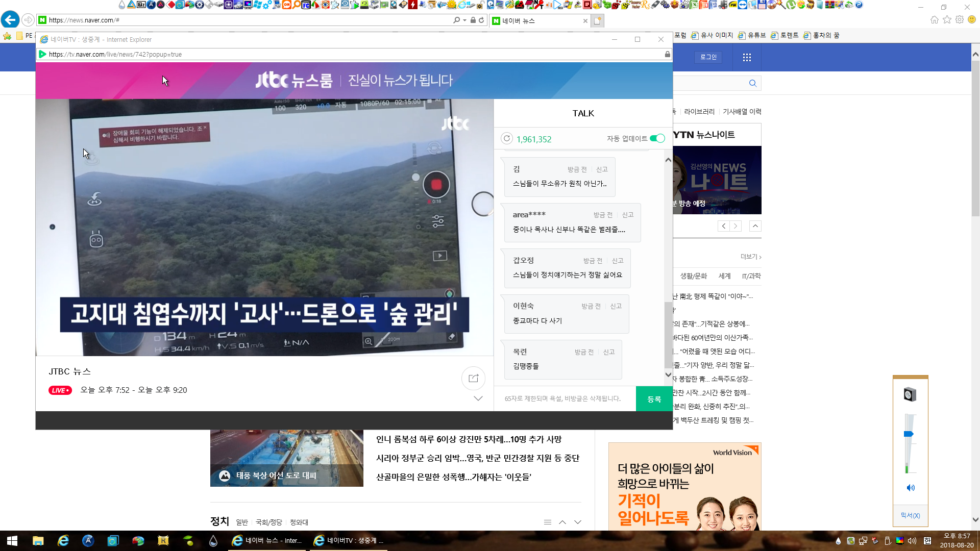Screen dimensions: 980x551
Task: Click the 정치 section up chevron
Action: 562,522
